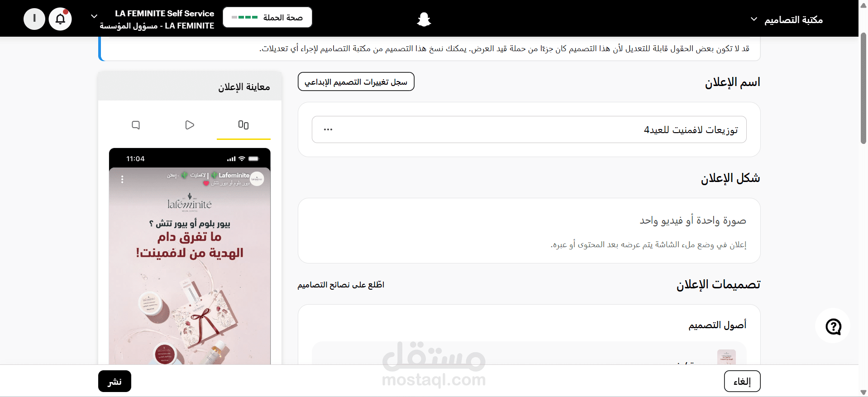Switch preview to the story tiles view icon
This screenshot has width=868, height=397.
(243, 125)
